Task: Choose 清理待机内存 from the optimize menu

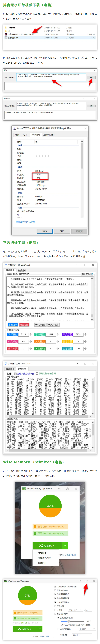Action: (44, 558)
